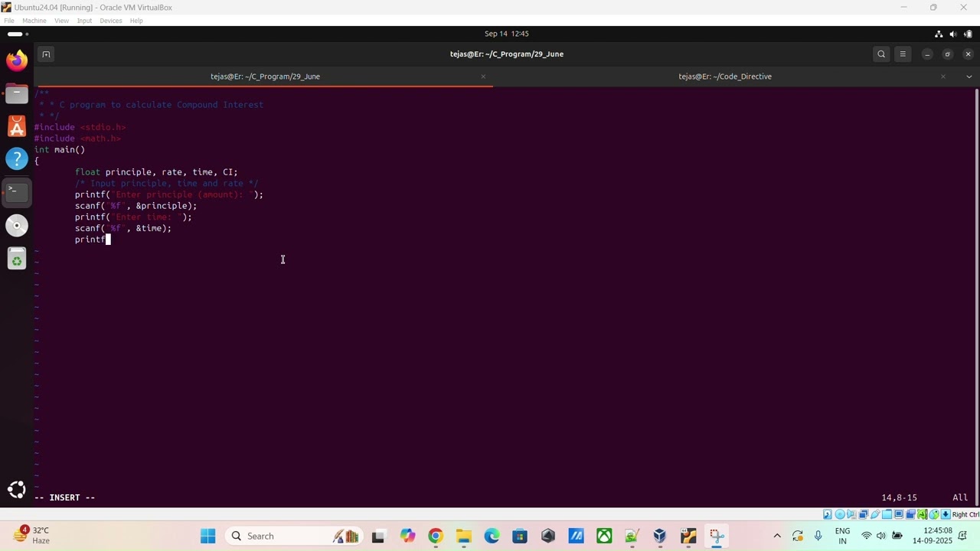Screen dimensions: 980x551
Task: Open VirtualBox File menu
Action: [9, 21]
